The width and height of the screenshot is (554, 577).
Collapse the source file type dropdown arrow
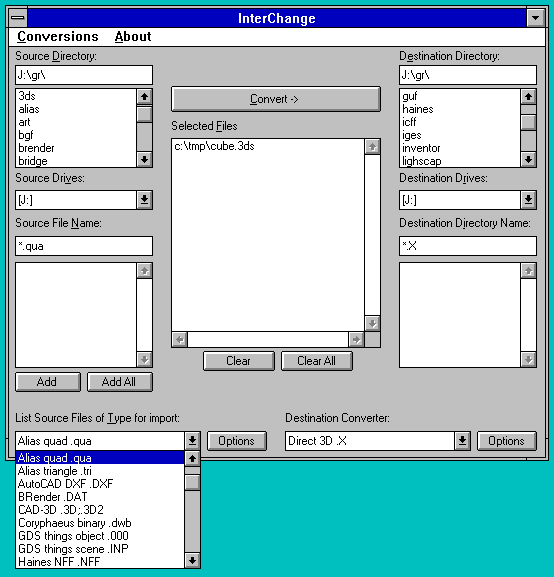coord(192,441)
